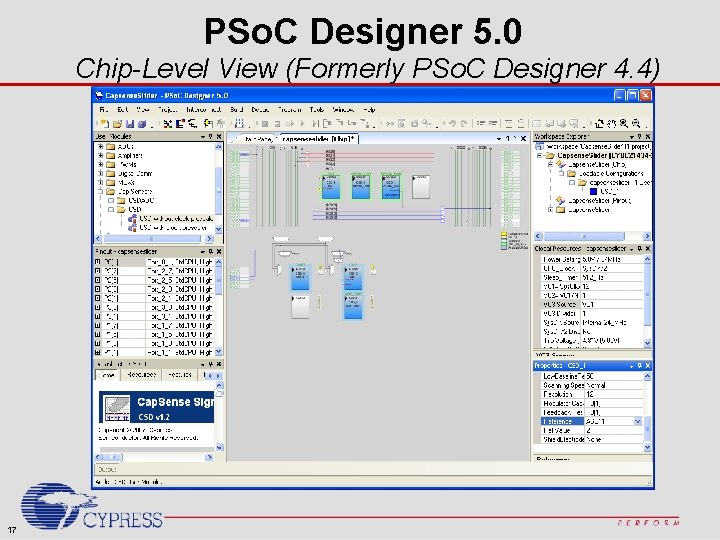Click the empty white digital block
The height and width of the screenshot is (540, 720).
[x=421, y=186]
